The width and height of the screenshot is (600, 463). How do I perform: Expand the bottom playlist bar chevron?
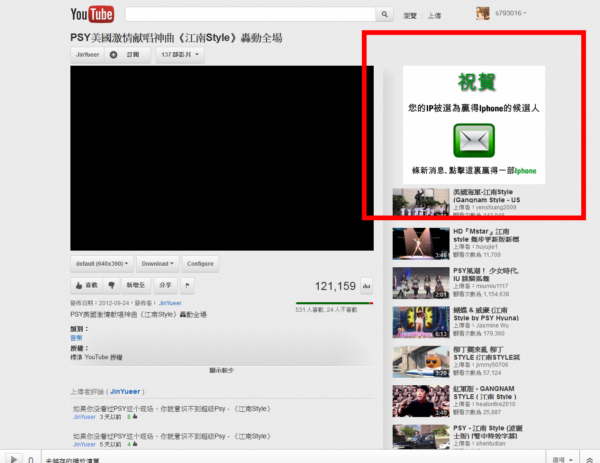[x=590, y=459]
